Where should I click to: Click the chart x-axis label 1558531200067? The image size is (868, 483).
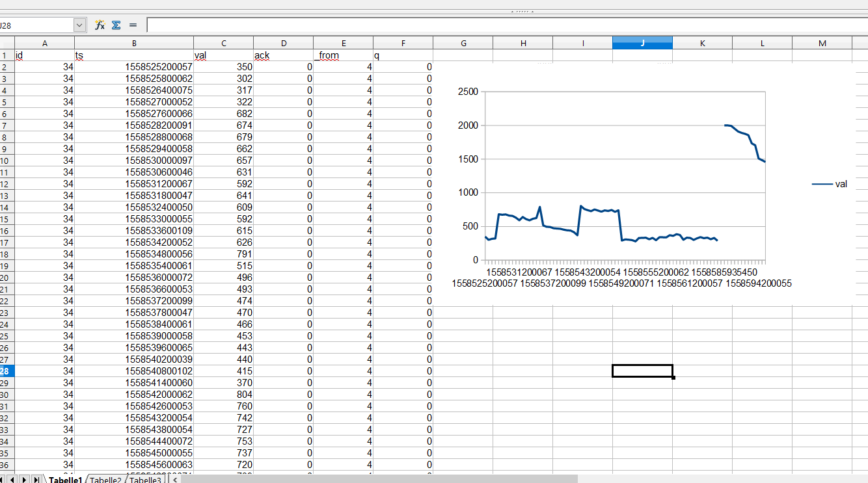[x=519, y=272]
